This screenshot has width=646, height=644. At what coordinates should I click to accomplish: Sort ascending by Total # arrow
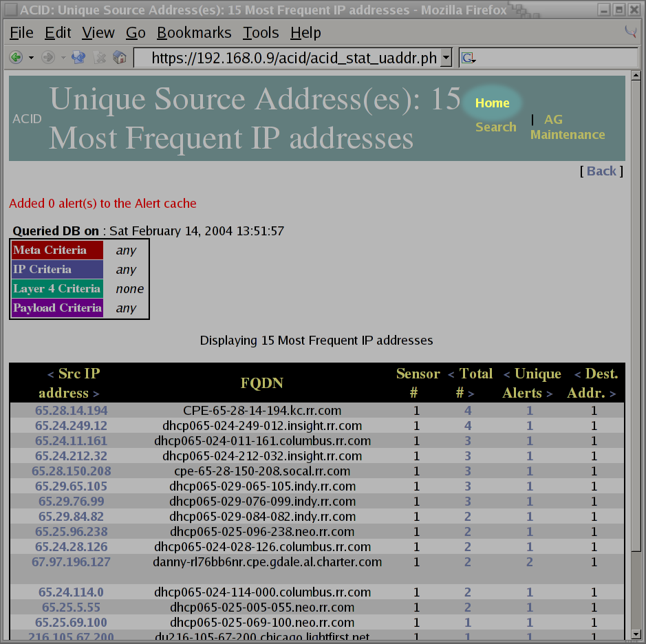(x=451, y=375)
